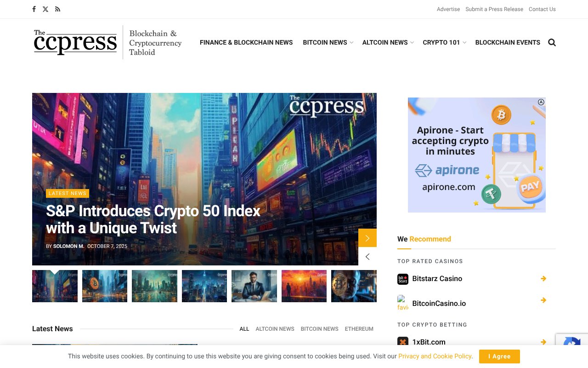Expand the BITCOIN NEWS dropdown
The width and height of the screenshot is (588, 368).
tap(325, 42)
